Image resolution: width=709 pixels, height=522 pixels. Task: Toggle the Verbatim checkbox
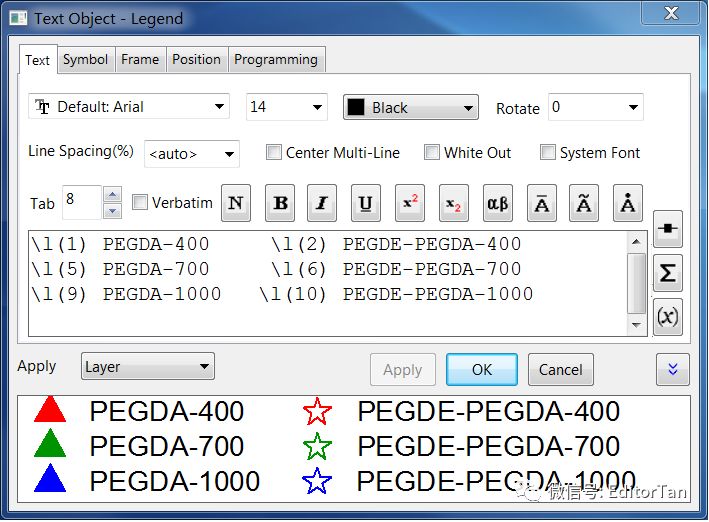(140, 202)
